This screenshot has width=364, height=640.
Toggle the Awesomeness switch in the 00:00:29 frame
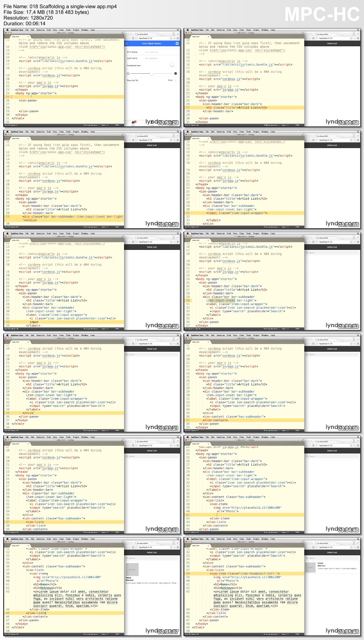click(173, 65)
